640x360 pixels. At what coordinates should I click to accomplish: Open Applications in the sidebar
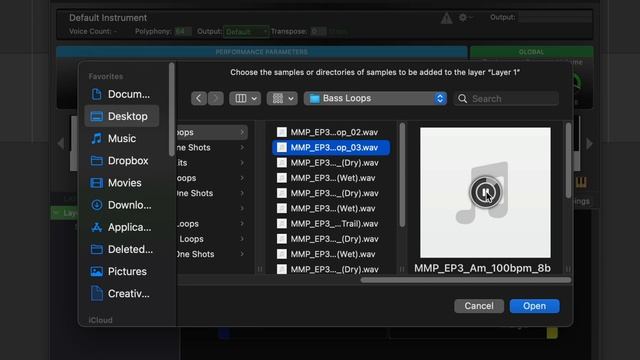[121, 227]
